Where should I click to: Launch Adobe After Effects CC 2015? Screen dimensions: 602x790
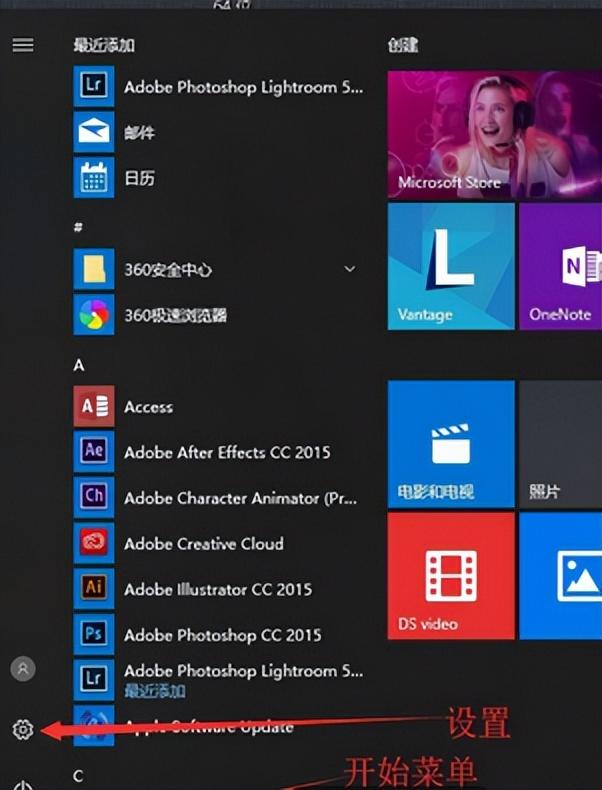coord(226,452)
